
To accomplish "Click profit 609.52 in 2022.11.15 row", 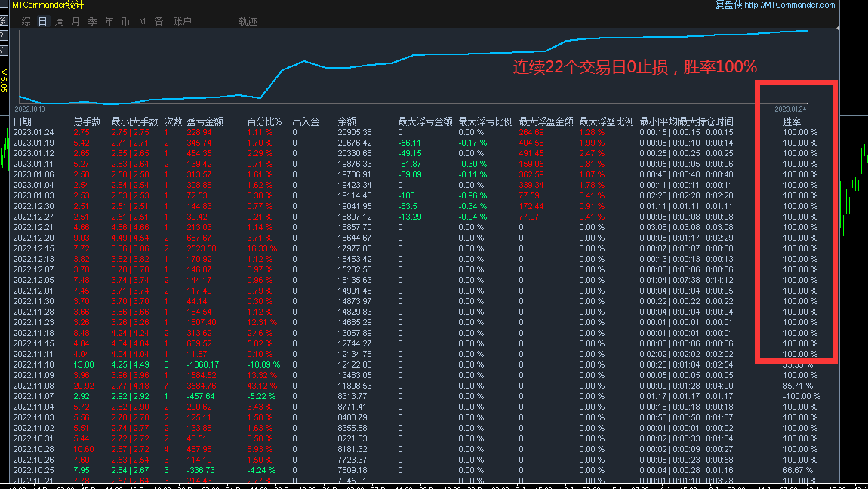I will pyautogui.click(x=199, y=343).
